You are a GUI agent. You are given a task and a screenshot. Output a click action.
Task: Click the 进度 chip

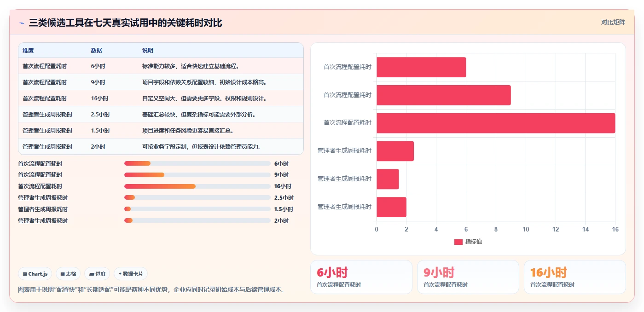[97, 274]
